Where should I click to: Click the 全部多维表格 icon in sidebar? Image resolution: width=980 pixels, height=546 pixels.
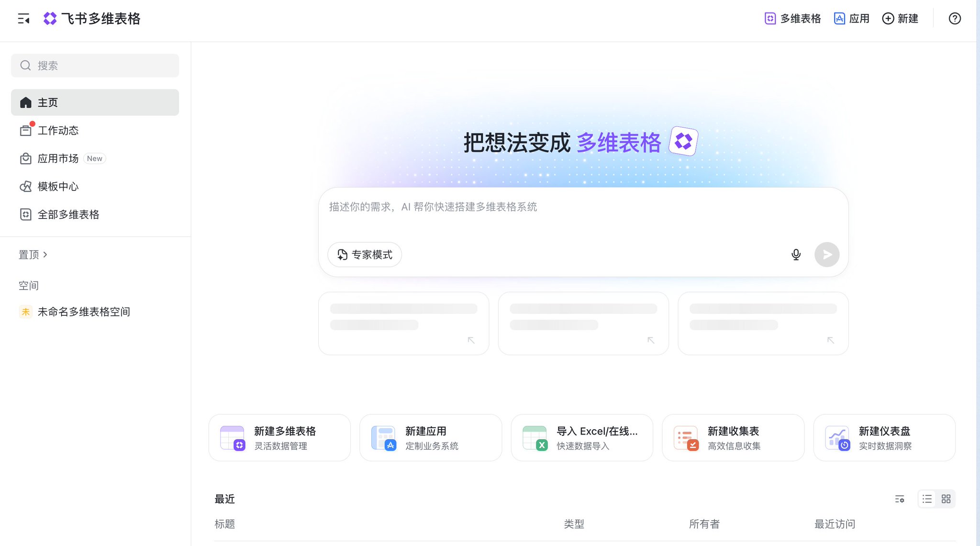tap(26, 214)
